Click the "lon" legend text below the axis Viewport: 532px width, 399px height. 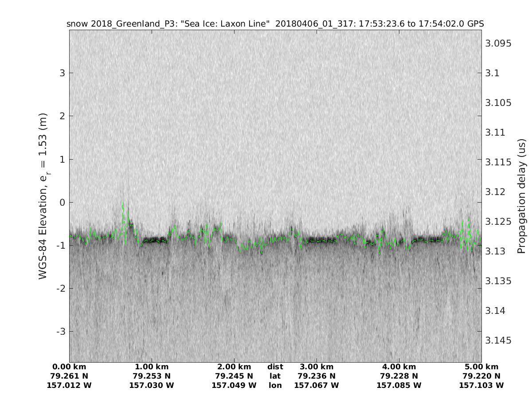click(x=275, y=385)
